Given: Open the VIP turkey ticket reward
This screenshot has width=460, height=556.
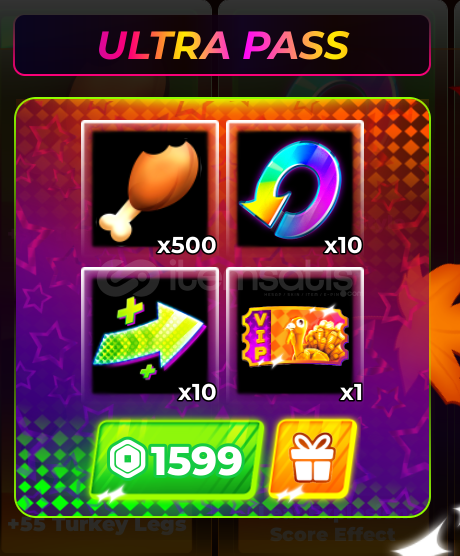Looking at the screenshot, I should (x=295, y=335).
